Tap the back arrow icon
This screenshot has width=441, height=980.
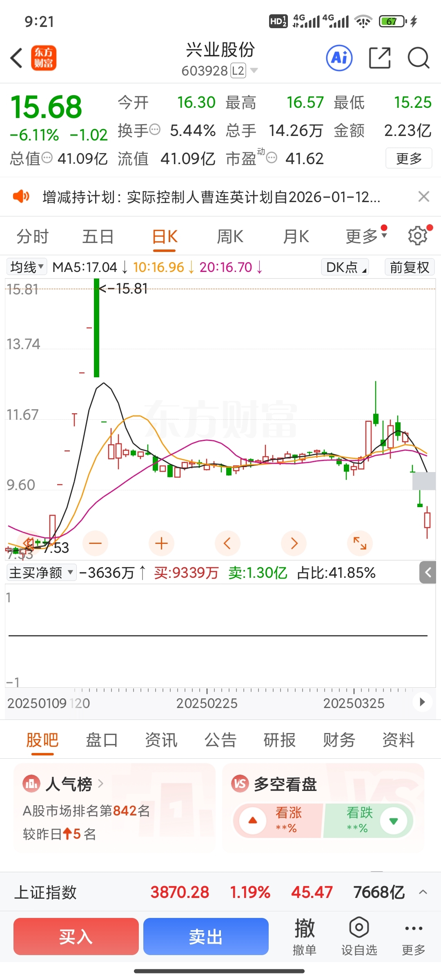[x=16, y=58]
